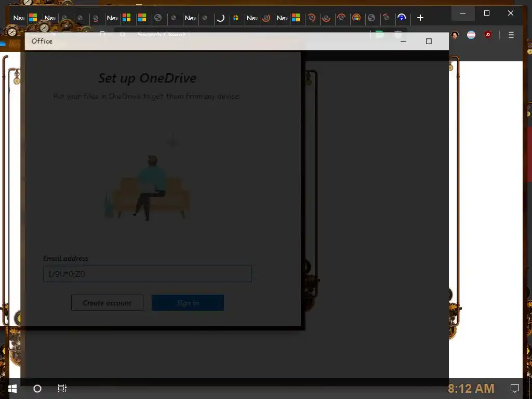Click the Create account button
Image resolution: width=532 pixels, height=399 pixels.
click(107, 303)
